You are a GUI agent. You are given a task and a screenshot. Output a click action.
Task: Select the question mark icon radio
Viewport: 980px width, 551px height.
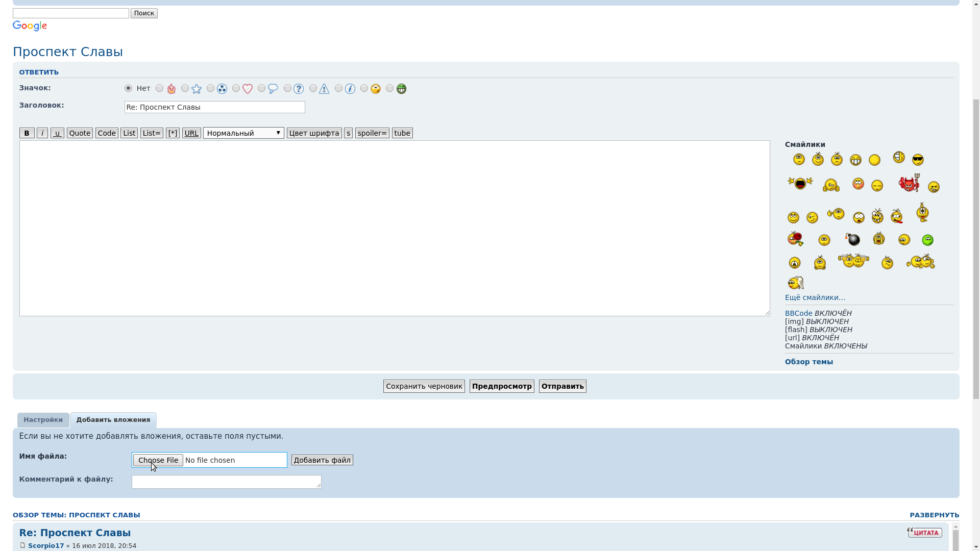[287, 88]
